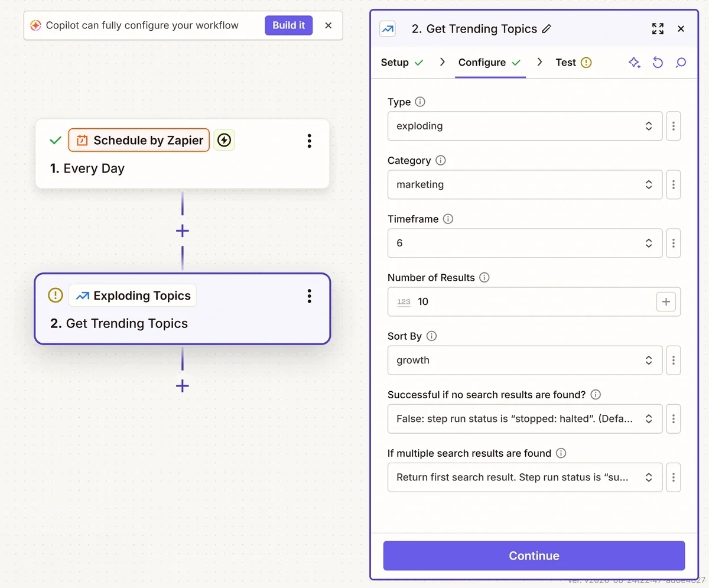Open more options for Sort By field
The height and width of the screenshot is (588, 709).
[674, 360]
